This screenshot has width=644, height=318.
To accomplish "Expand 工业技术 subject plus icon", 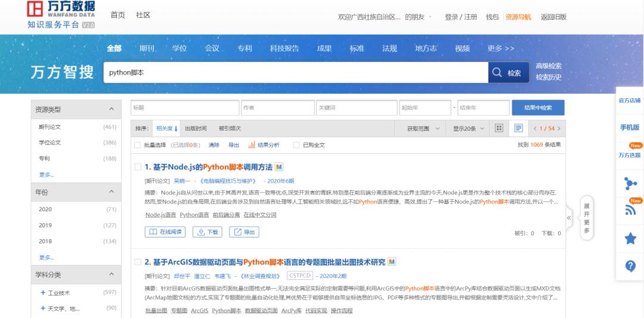I will (43, 292).
